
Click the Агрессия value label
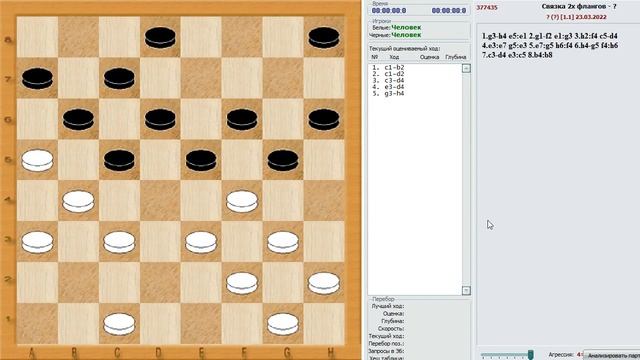pyautogui.click(x=561, y=355)
